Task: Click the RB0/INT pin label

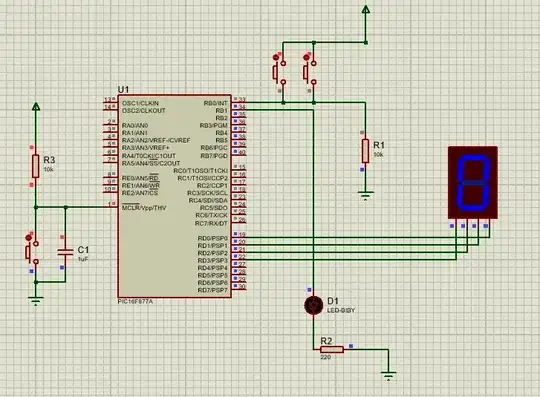Action: click(216, 103)
